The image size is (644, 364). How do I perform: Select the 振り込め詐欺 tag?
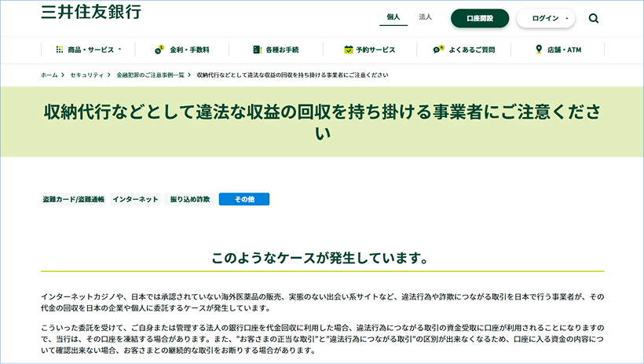[190, 199]
